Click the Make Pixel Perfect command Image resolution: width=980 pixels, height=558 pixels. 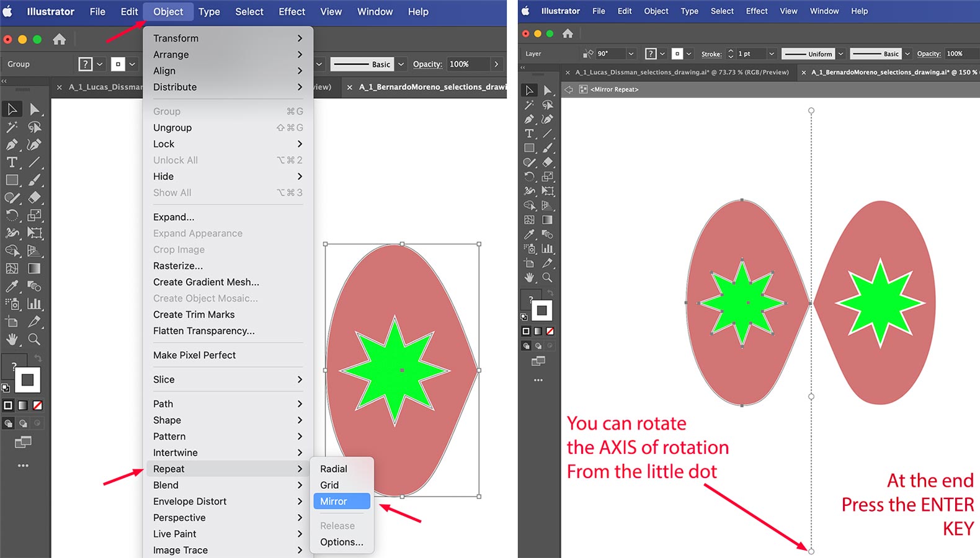click(x=194, y=355)
